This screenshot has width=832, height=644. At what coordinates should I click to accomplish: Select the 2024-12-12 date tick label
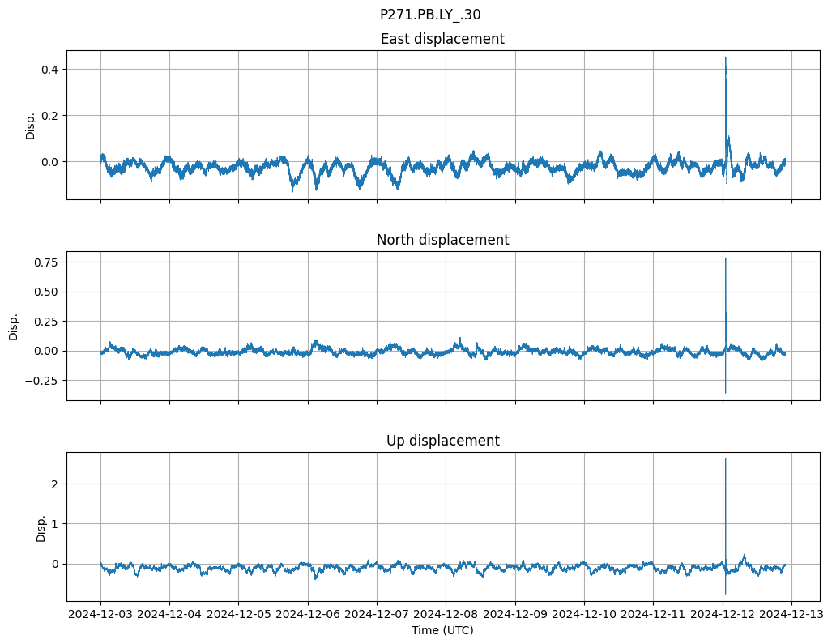[723, 614]
